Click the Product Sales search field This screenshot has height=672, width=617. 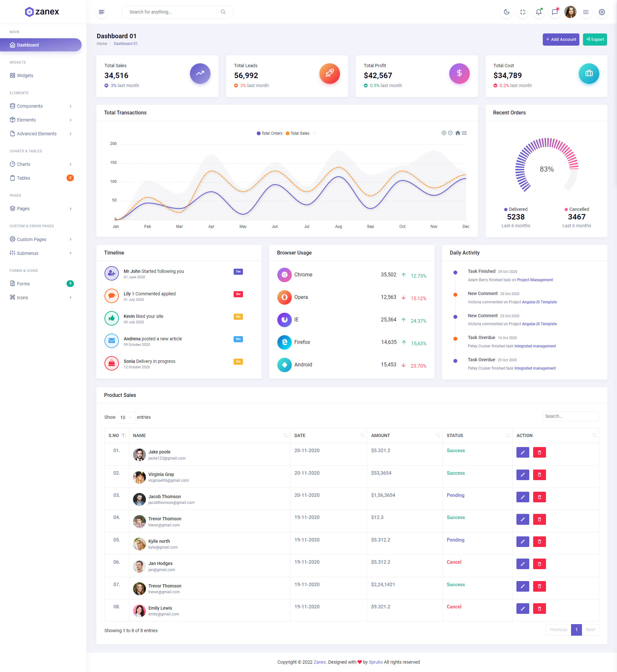click(x=570, y=416)
